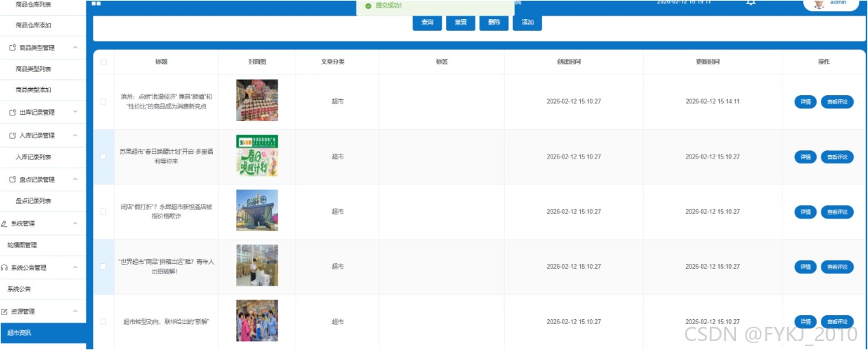Click the 删除 delete button
Image resolution: width=868 pixels, height=350 pixels.
494,23
